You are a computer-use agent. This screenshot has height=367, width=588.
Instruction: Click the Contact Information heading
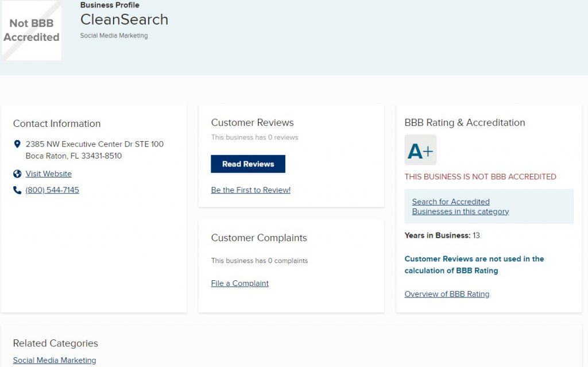57,124
